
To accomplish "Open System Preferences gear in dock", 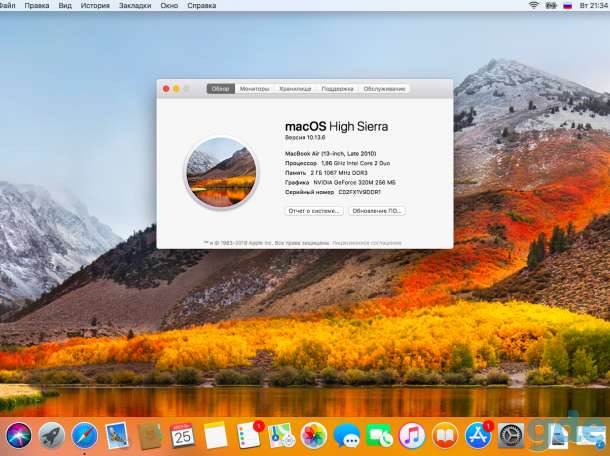I will click(511, 435).
